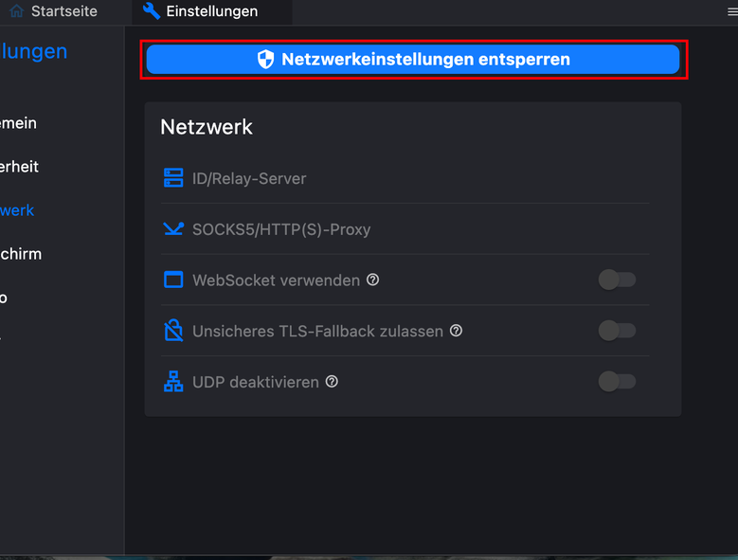
Task: Open the SOCKS5/HTTP(S)-Proxy settings entry
Action: click(405, 229)
